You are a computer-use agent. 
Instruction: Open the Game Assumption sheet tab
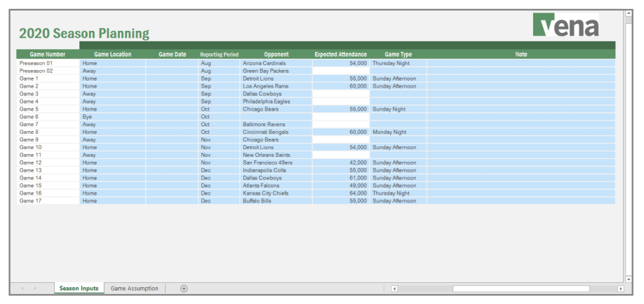coord(134,289)
